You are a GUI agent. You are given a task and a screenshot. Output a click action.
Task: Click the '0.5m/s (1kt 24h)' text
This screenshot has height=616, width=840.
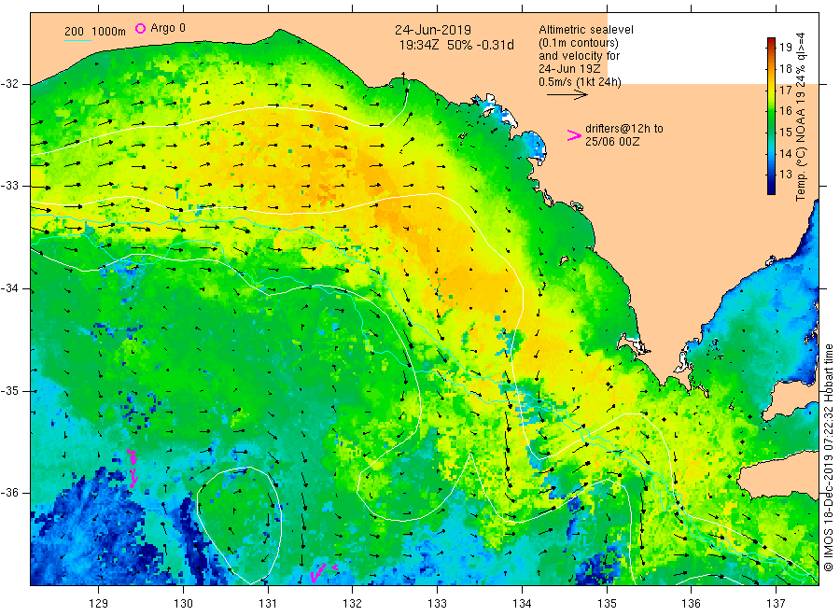tap(580, 82)
